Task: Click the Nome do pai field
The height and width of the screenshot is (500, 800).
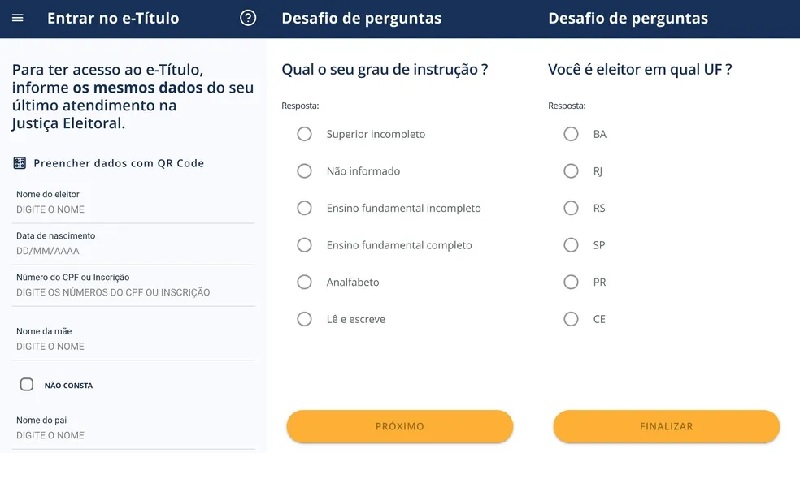Action: tap(134, 435)
